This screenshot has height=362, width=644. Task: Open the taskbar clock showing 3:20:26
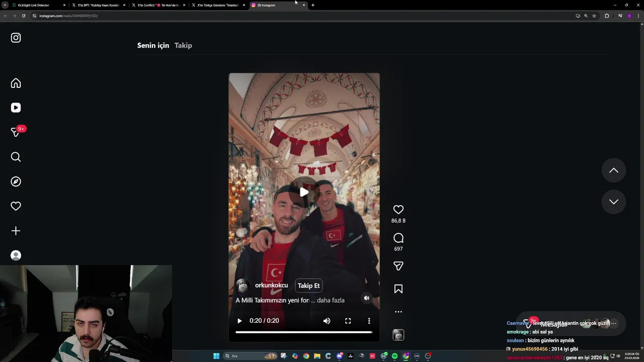click(x=632, y=355)
